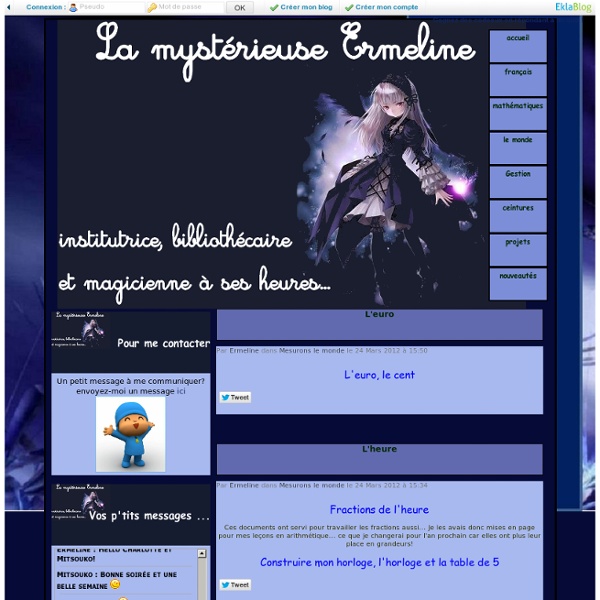This screenshot has width=600, height=600.
Task: Open Créer mon compte link
Action: coord(382,7)
